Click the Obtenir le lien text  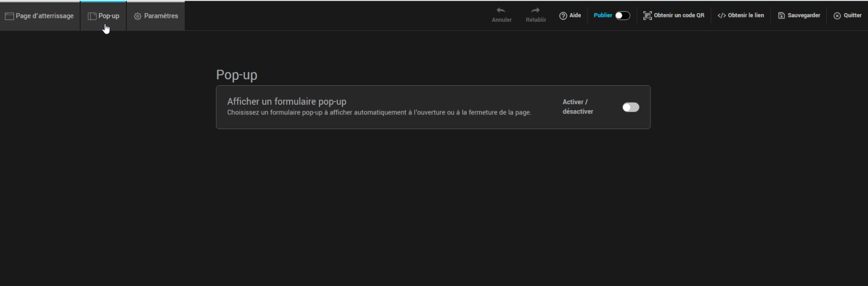745,16
